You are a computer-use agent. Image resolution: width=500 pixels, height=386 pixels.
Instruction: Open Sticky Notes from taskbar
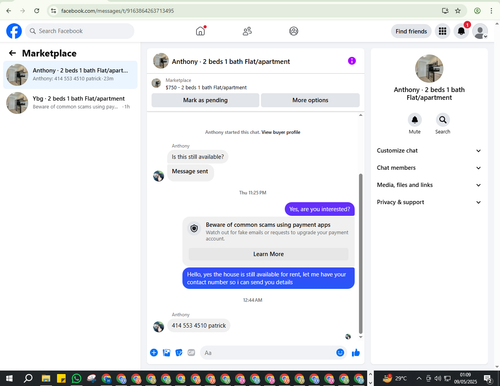pos(61,378)
